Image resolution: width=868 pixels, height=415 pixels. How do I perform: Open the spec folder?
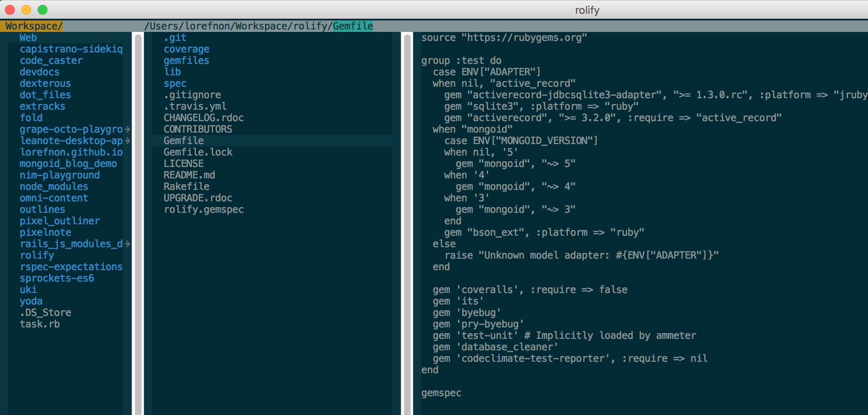coord(175,83)
